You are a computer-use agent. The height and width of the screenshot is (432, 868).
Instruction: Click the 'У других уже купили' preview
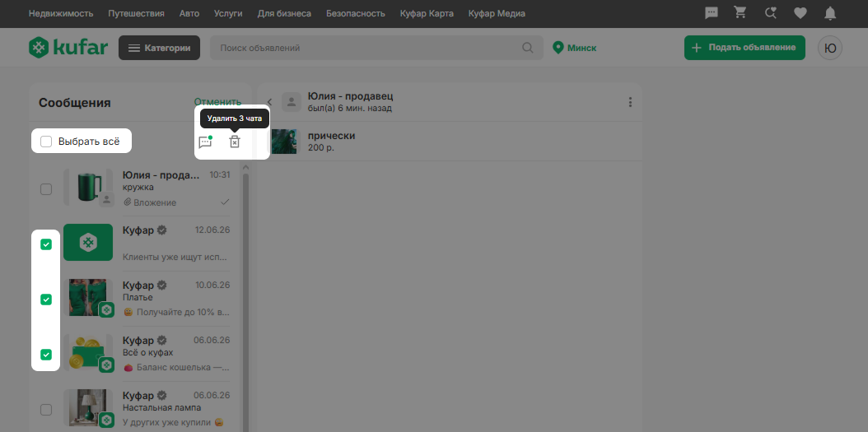point(173,423)
